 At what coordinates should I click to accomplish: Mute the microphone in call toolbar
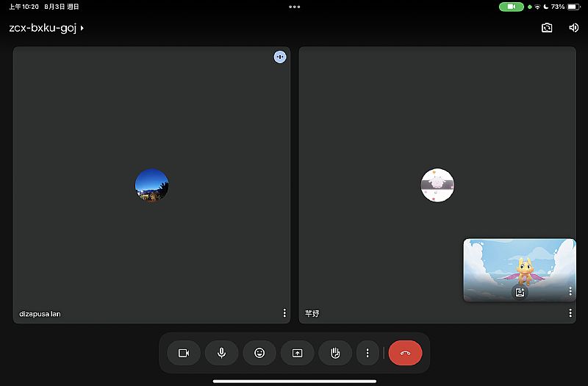point(221,353)
